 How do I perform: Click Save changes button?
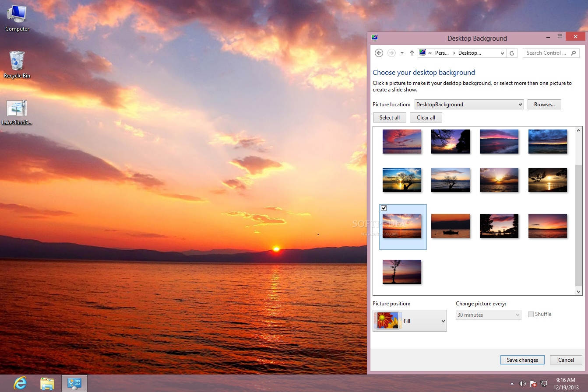522,360
